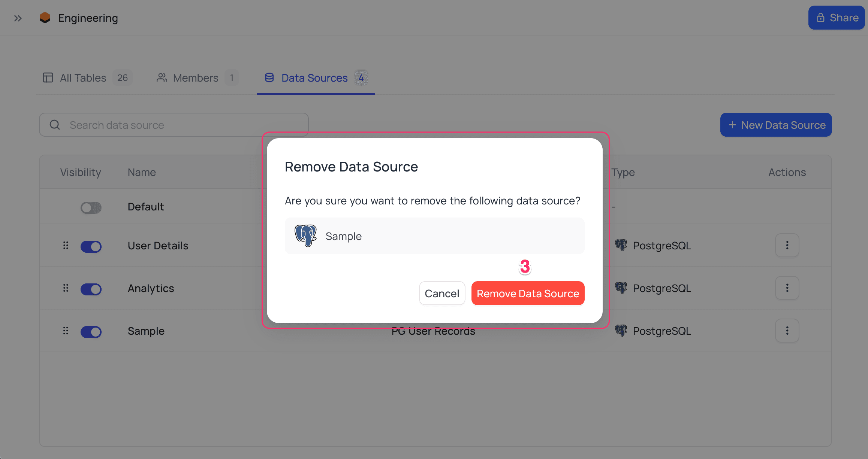Click the members icon next to Members tab
This screenshot has width=868, height=459.
tap(162, 77)
